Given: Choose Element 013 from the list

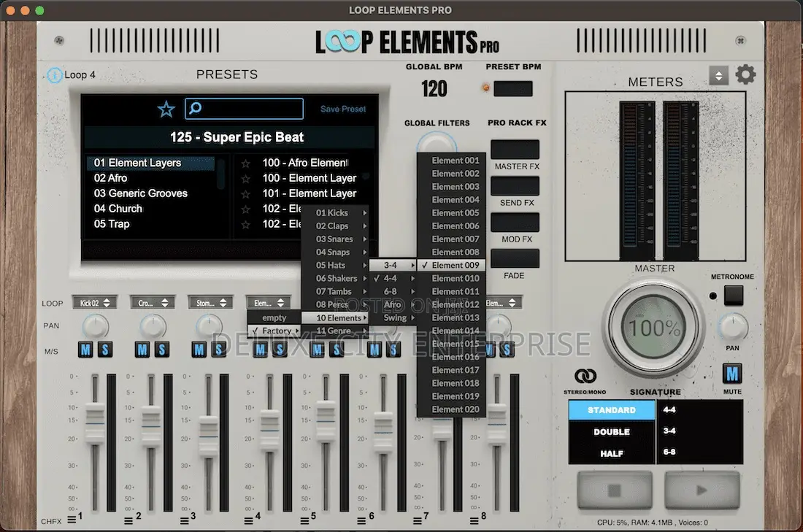Looking at the screenshot, I should (x=452, y=317).
